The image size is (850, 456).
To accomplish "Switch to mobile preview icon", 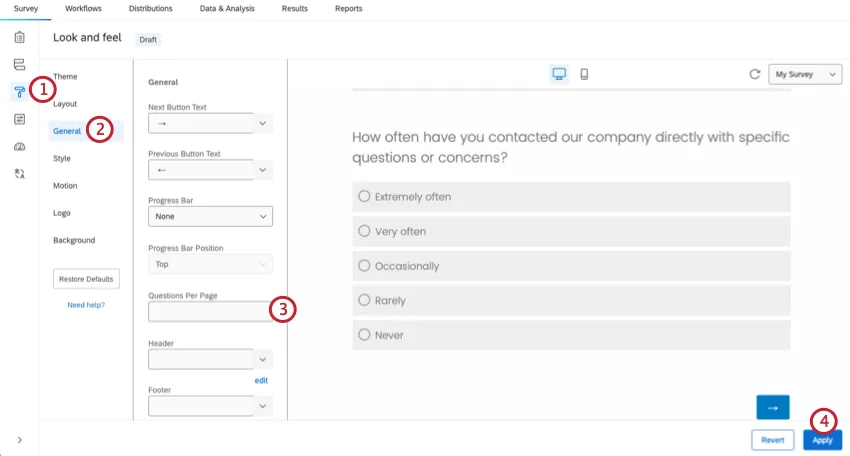I will click(584, 74).
